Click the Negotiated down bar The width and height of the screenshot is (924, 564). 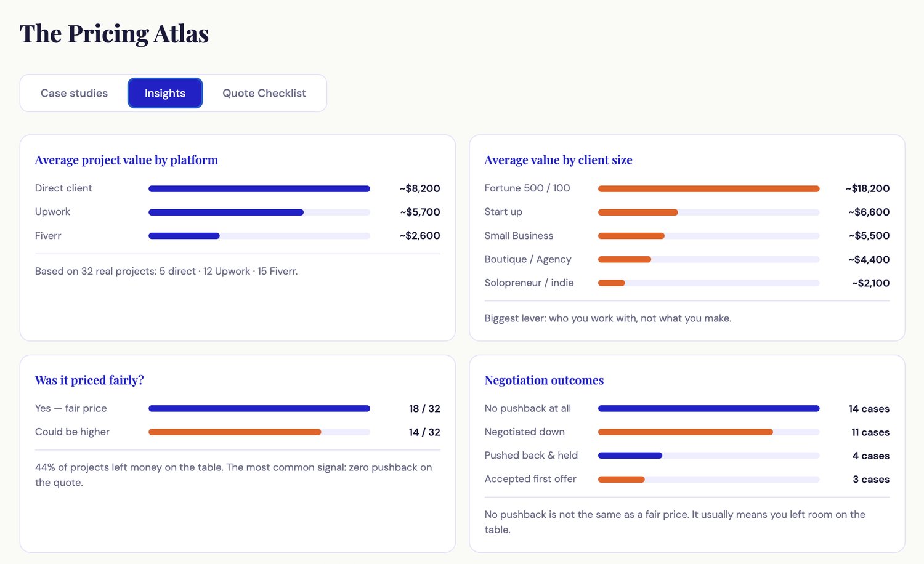(x=709, y=432)
